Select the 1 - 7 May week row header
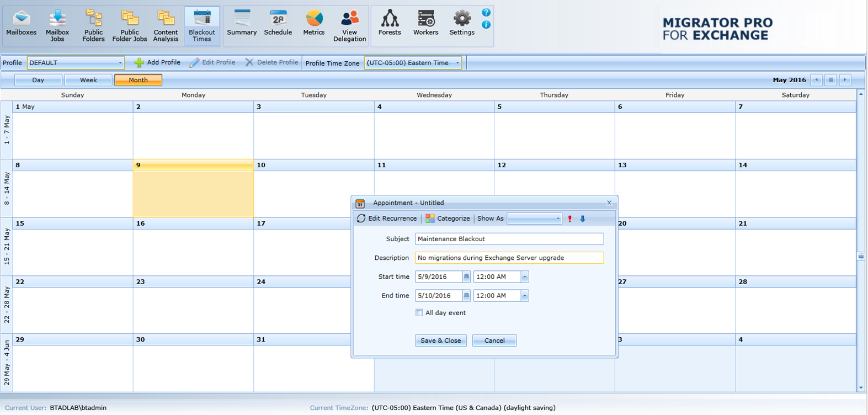The width and height of the screenshot is (868, 415). pos(7,130)
